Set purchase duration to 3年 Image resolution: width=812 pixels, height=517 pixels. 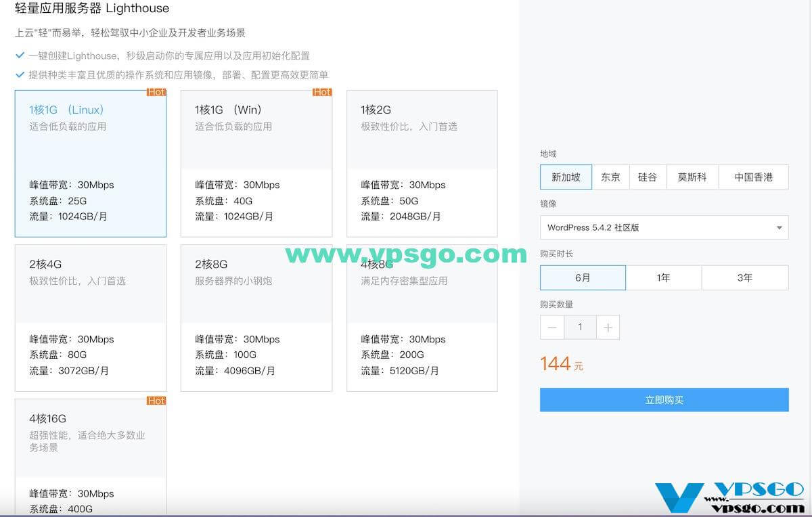pyautogui.click(x=745, y=277)
